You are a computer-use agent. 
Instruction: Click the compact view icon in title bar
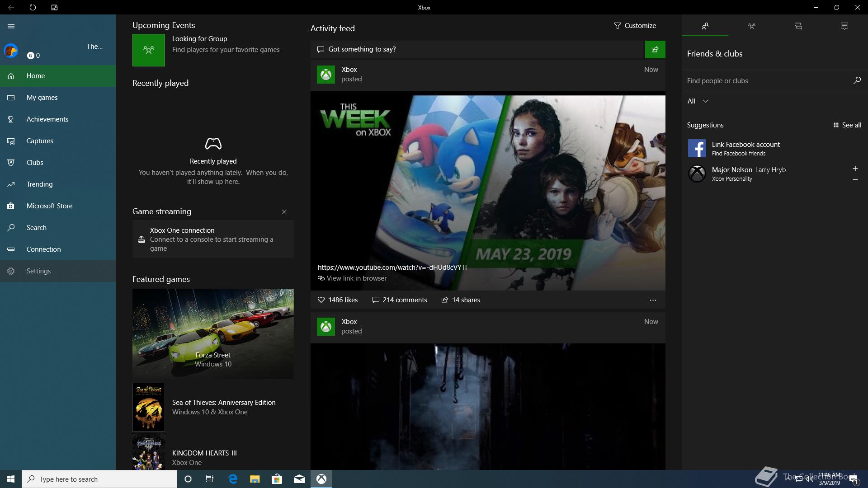click(54, 7)
